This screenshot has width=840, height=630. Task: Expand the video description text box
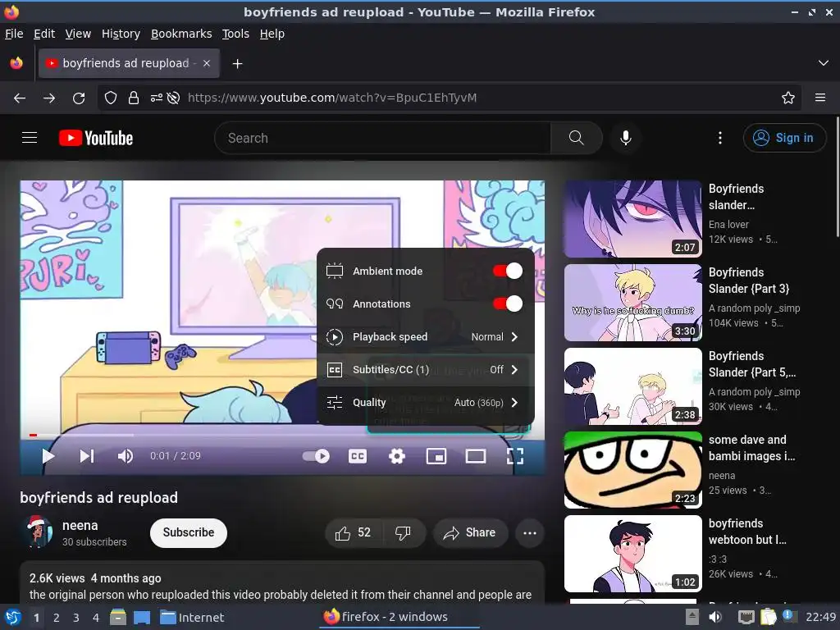tap(282, 582)
